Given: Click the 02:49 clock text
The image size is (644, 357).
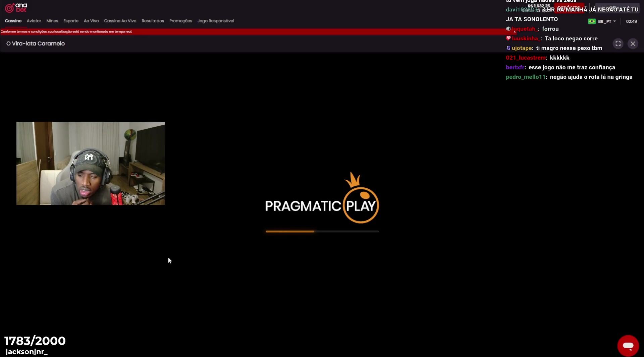Looking at the screenshot, I should click(x=631, y=21).
